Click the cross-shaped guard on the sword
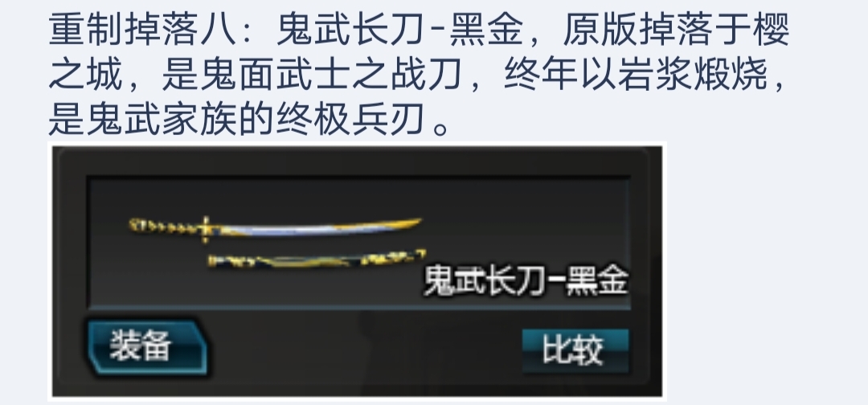 206,230
